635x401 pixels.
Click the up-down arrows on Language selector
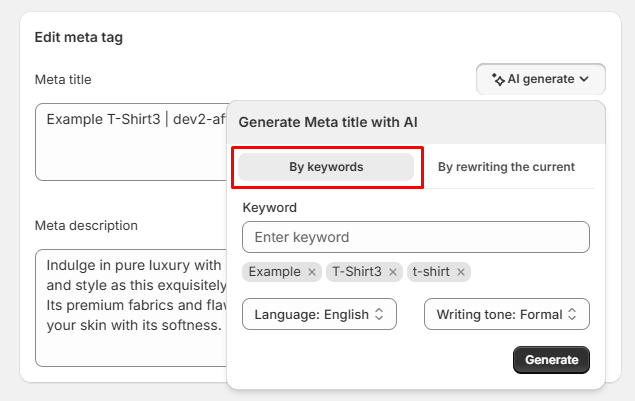pyautogui.click(x=379, y=314)
